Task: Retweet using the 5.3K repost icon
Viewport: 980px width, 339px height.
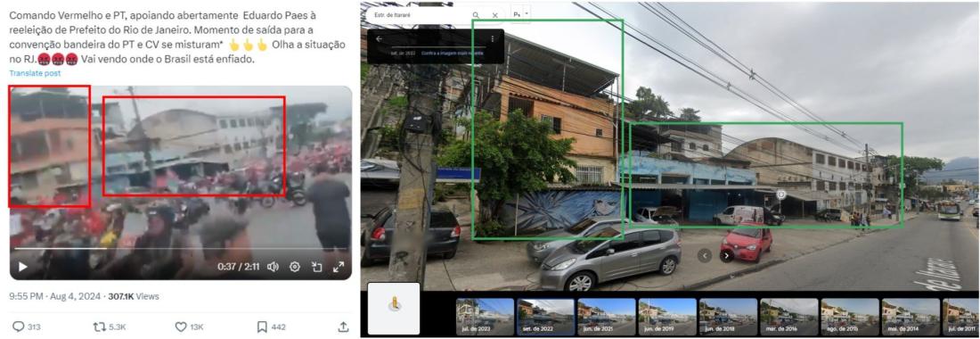Action: click(100, 327)
